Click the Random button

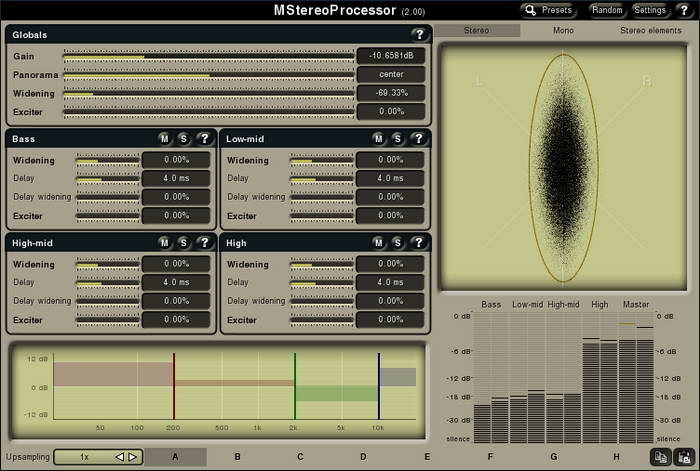click(x=606, y=10)
